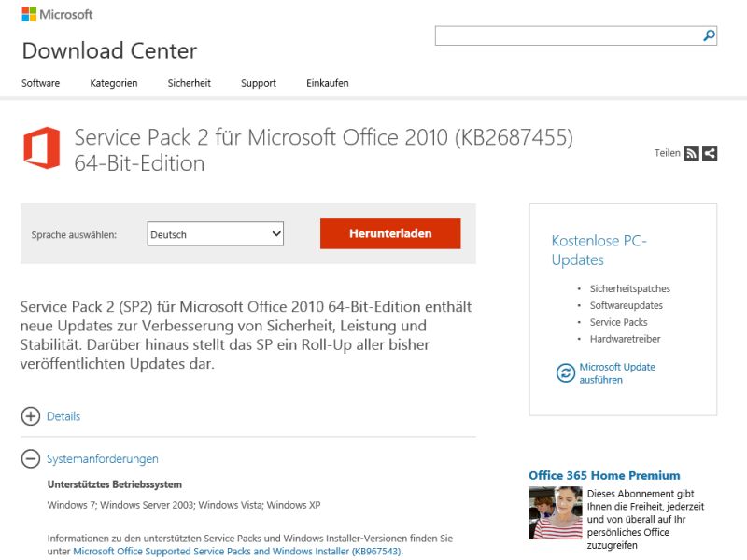
Task: Open the Kategorien menu
Action: click(114, 83)
